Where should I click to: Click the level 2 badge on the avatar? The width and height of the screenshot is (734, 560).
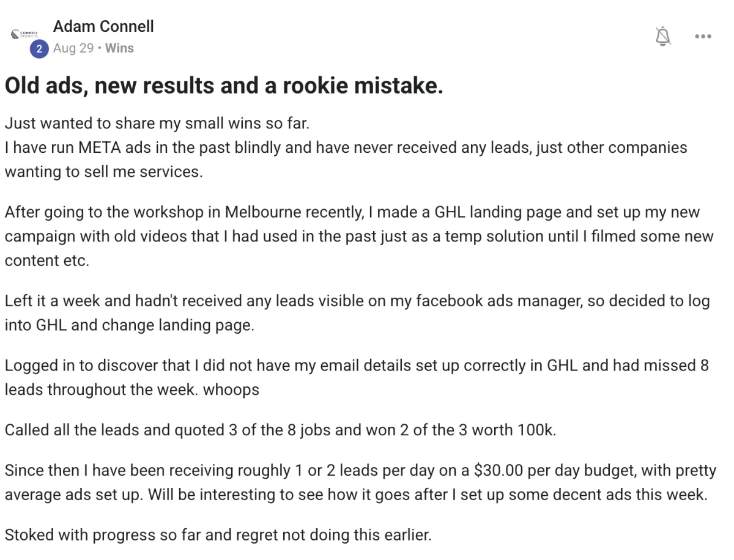39,49
